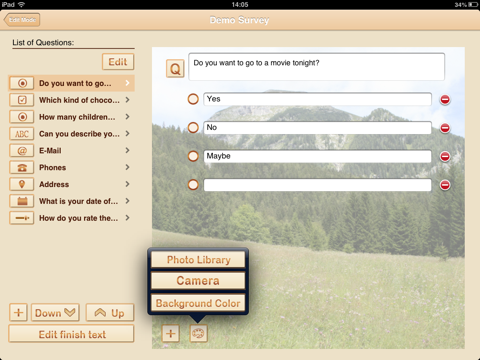The width and height of the screenshot is (480, 360).
Task: Open chevron for 'Do you want to go...'
Action: tap(127, 83)
